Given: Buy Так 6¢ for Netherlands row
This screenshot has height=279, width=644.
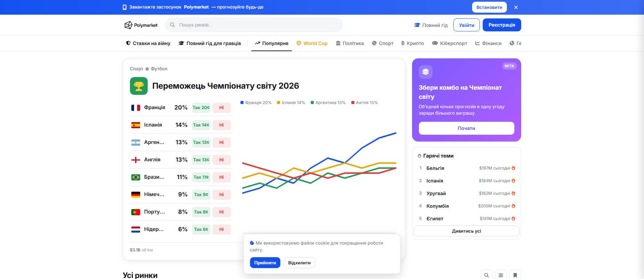Looking at the screenshot, I should pos(201,230).
